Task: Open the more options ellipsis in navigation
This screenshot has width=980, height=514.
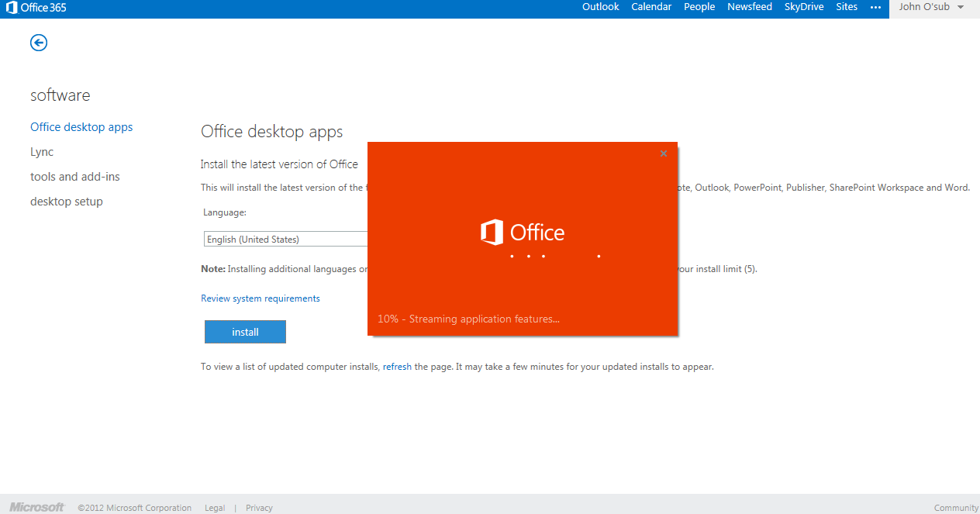Action: [875, 7]
